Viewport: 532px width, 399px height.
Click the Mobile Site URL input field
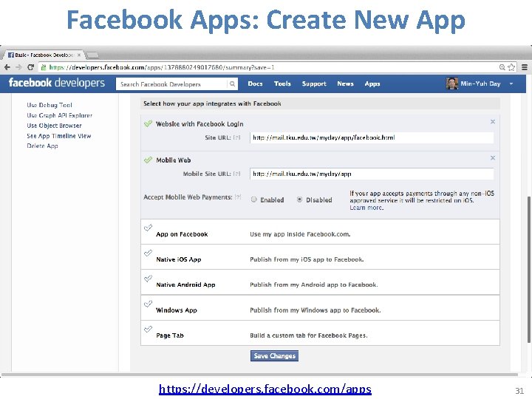tap(372, 174)
